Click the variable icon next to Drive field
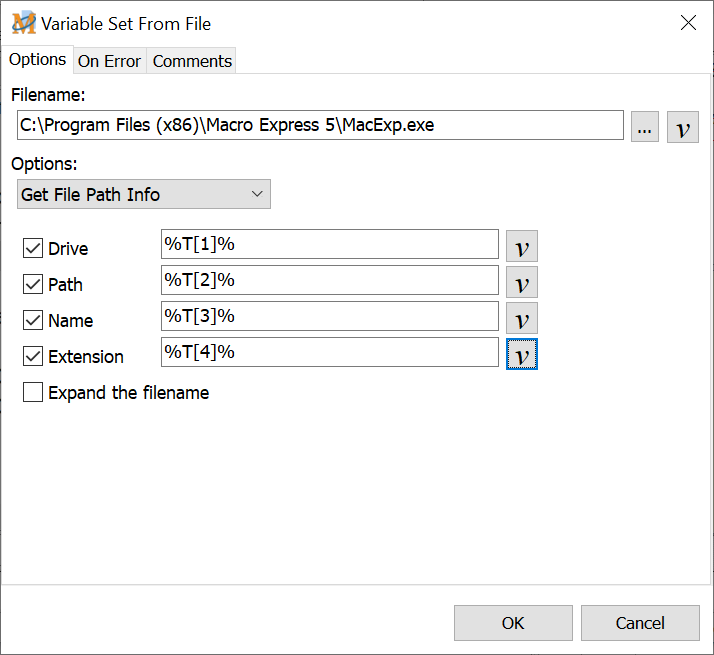The width and height of the screenshot is (714, 655). [521, 247]
